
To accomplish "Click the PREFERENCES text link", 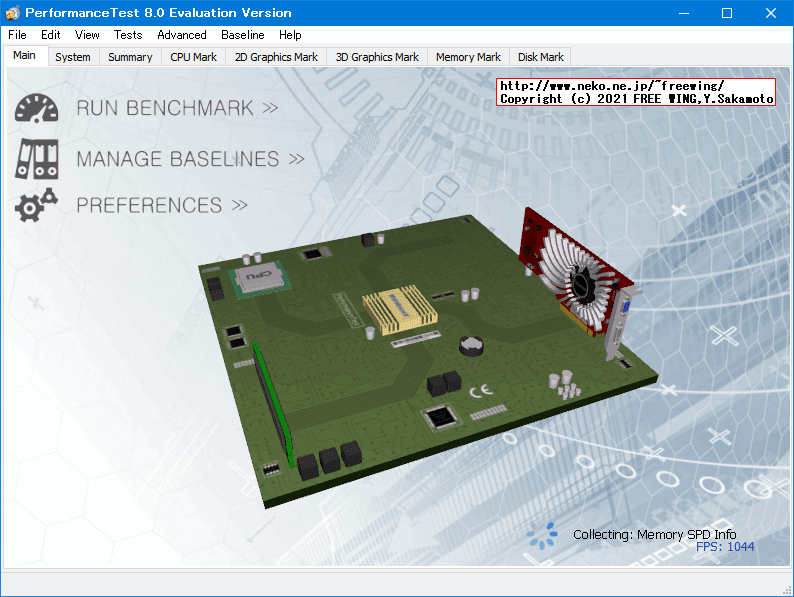I will coord(161,205).
